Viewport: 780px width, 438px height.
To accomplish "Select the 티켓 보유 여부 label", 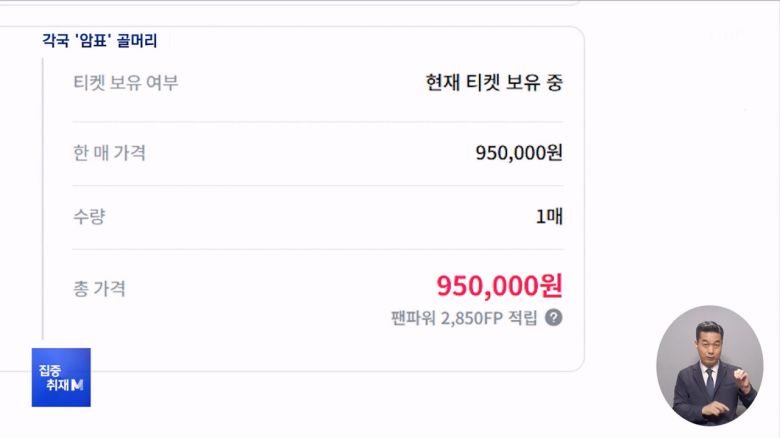I will click(126, 83).
